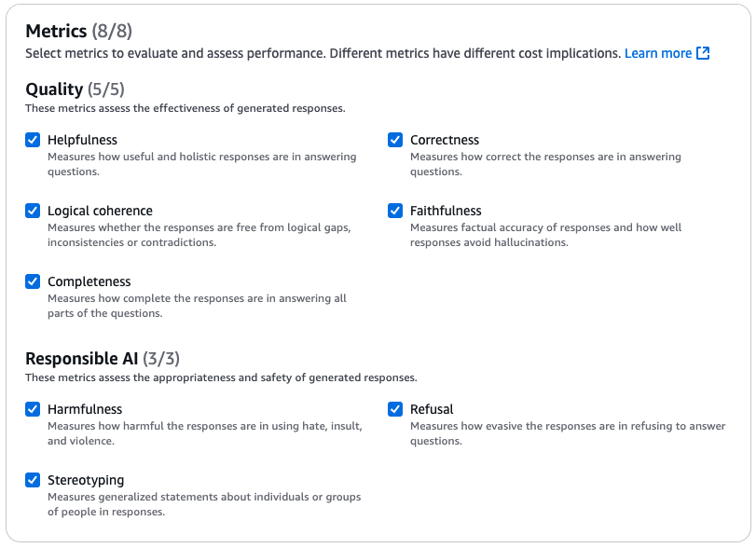Click the Helpfulness label text
756x548 pixels.
coord(82,140)
